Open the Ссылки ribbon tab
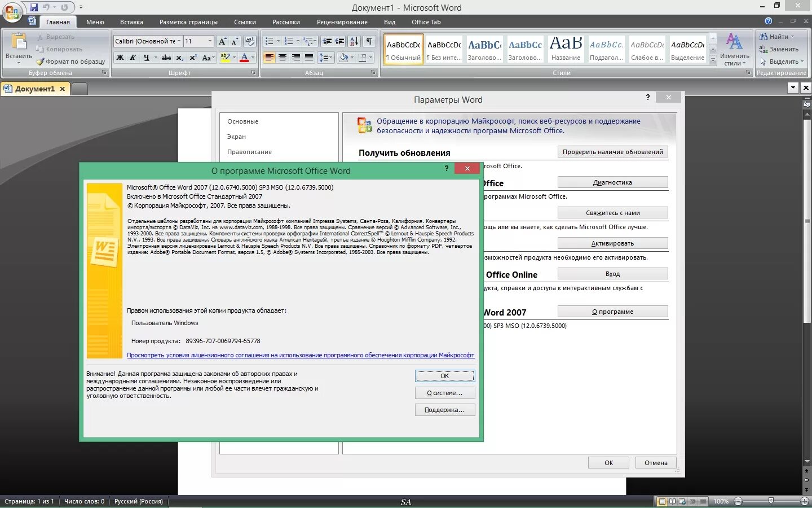 (x=245, y=22)
